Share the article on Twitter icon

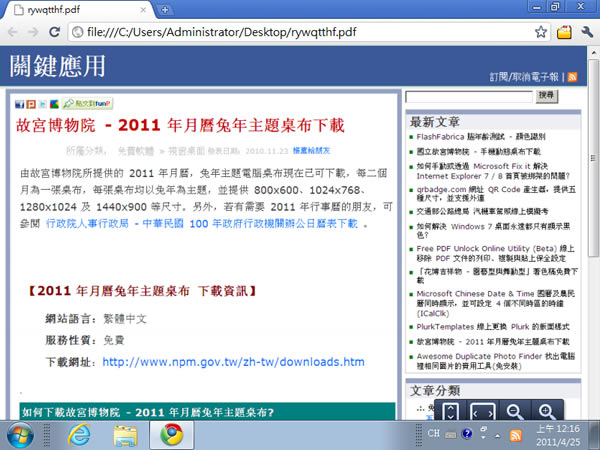pos(43,104)
